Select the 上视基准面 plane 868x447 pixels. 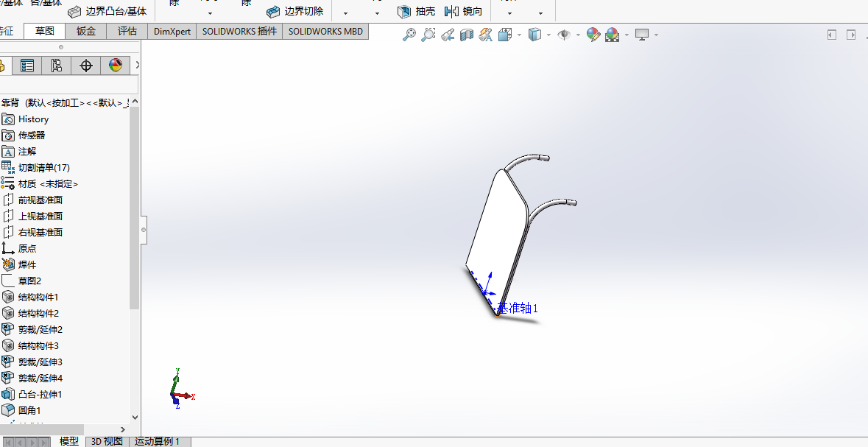[32, 216]
